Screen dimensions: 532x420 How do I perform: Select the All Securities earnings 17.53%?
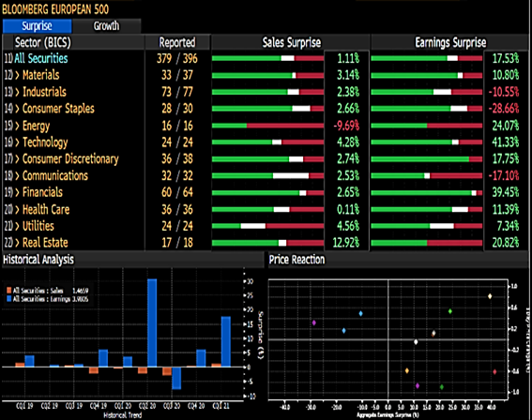click(506, 58)
